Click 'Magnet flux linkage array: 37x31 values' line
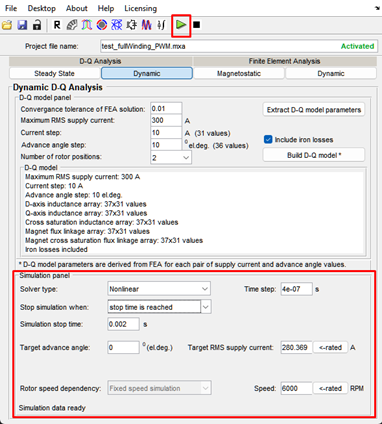 [87, 231]
